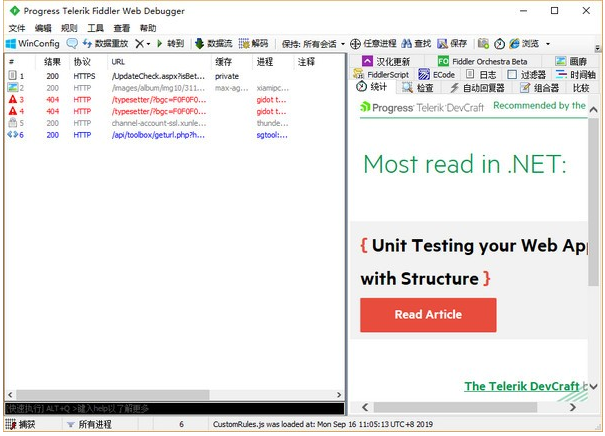
Task: Select the /UpdateCheck.aspx?isBet... URL row
Action: (158, 76)
